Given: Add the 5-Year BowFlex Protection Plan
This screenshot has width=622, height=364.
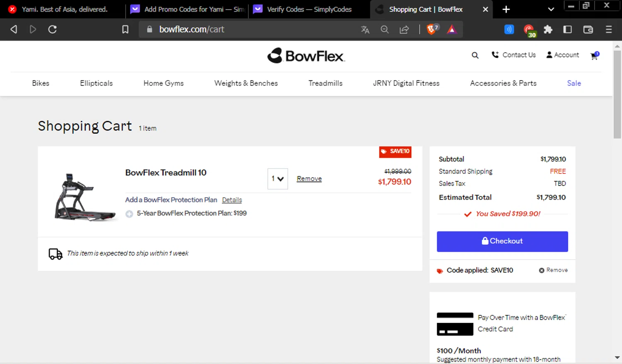Looking at the screenshot, I should tap(129, 214).
